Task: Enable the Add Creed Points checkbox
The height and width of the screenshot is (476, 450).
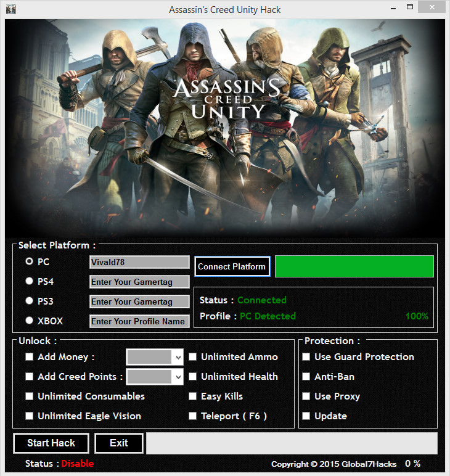Action: pyautogui.click(x=29, y=377)
